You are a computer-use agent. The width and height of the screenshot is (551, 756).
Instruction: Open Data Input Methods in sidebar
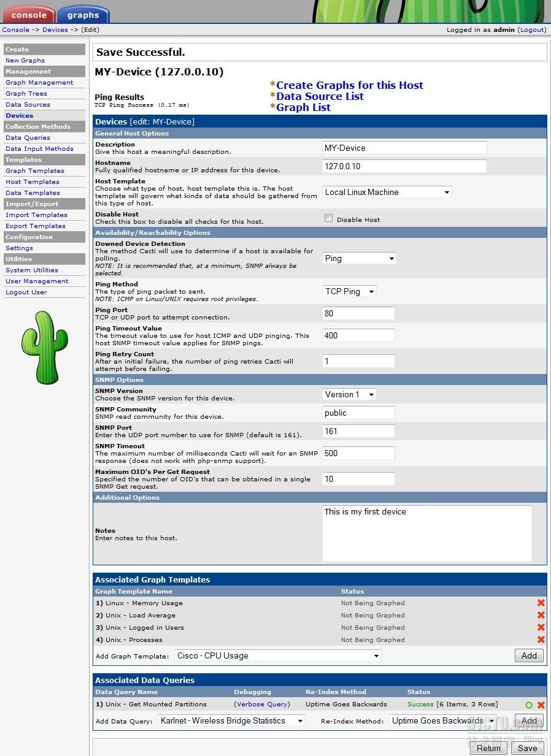click(39, 148)
